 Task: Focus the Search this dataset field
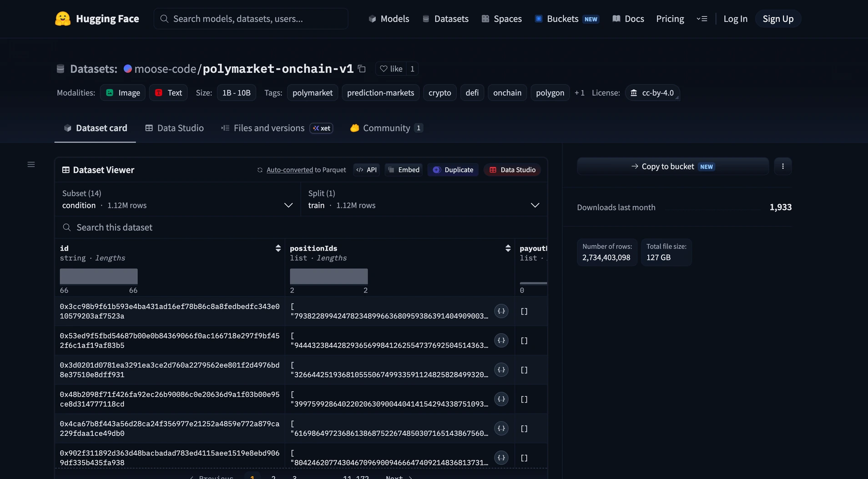coord(301,227)
